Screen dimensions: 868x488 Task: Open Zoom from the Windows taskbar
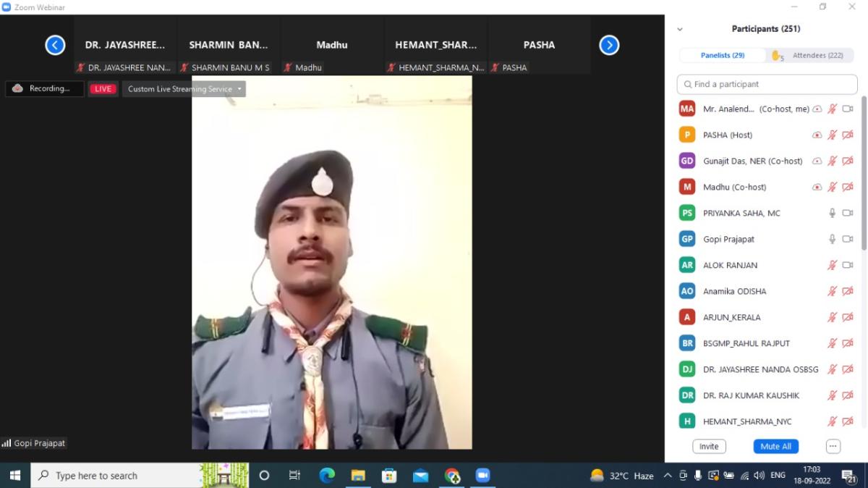click(x=482, y=476)
